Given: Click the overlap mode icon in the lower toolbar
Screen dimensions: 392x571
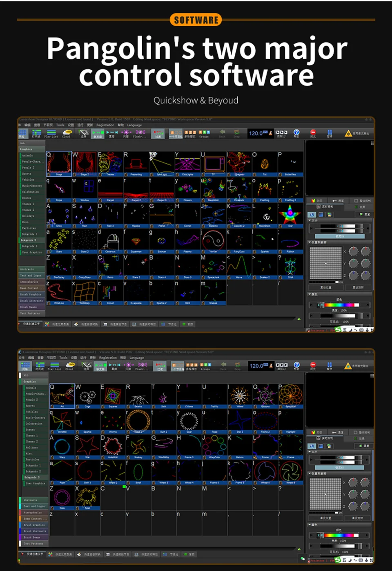Looking at the screenshot, I should pos(114,365).
